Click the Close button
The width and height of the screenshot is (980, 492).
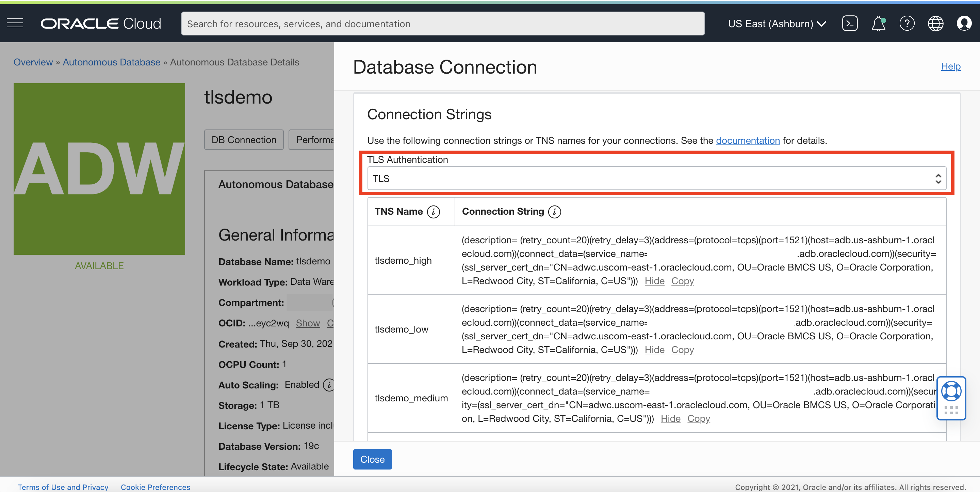pos(372,459)
